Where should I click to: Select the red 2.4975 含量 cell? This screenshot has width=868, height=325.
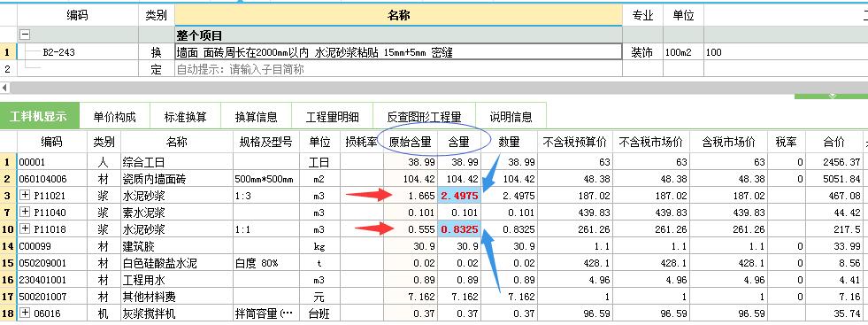[459, 196]
